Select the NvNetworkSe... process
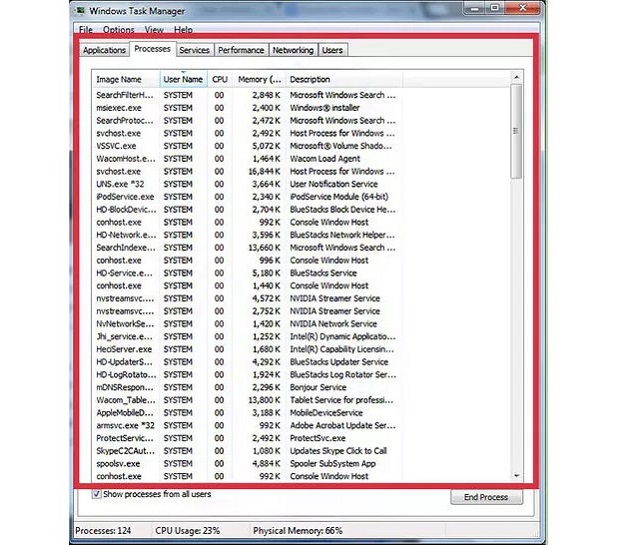 click(247, 323)
